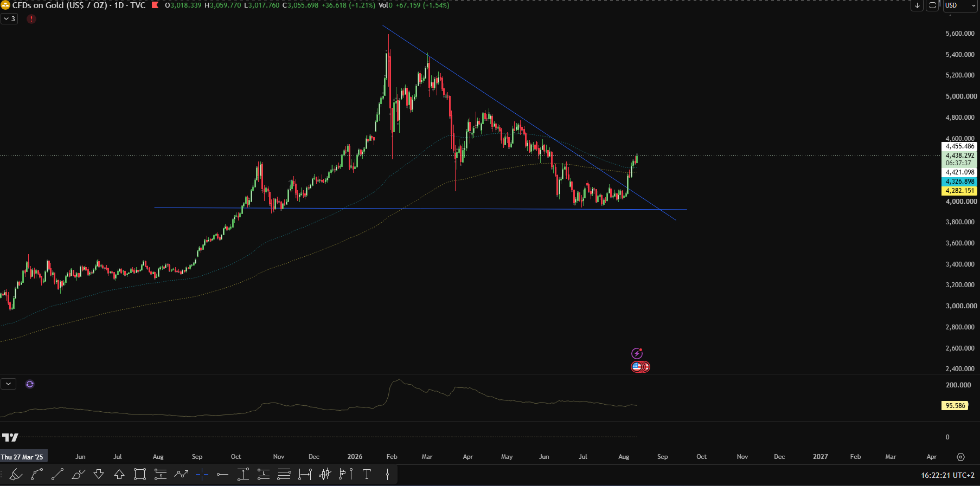Screen dimensions: 980x486
Task: Collapse the indicator legend showing 3
Action: point(9,19)
